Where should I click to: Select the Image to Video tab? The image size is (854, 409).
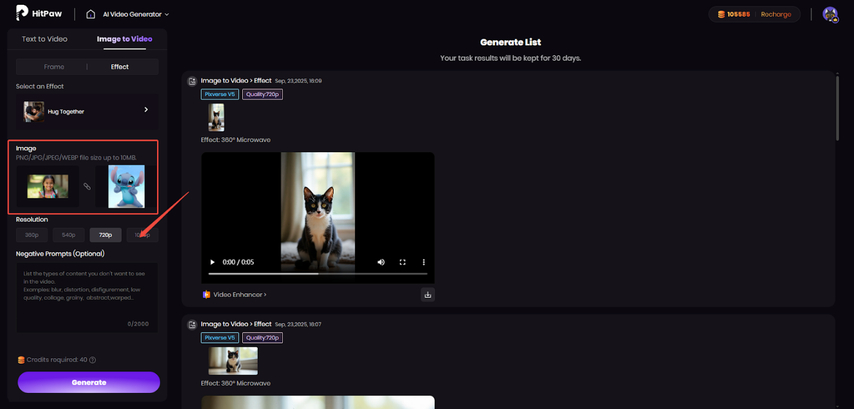pos(124,39)
